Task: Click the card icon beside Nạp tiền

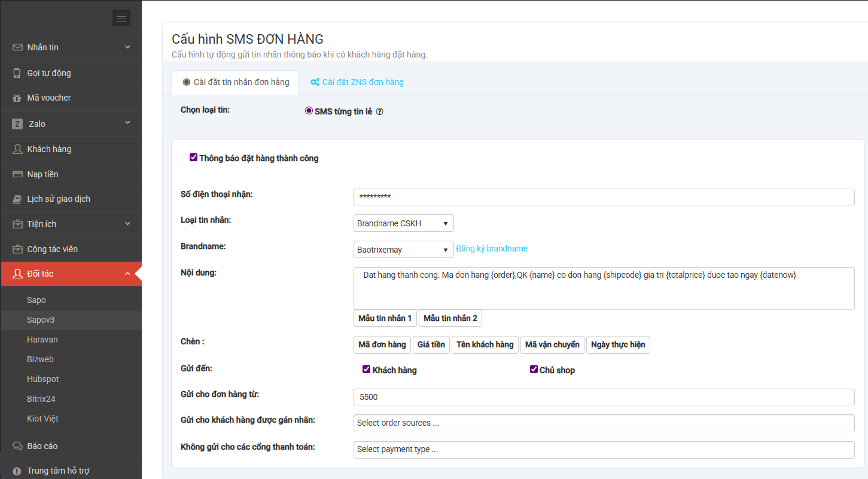Action: [17, 174]
